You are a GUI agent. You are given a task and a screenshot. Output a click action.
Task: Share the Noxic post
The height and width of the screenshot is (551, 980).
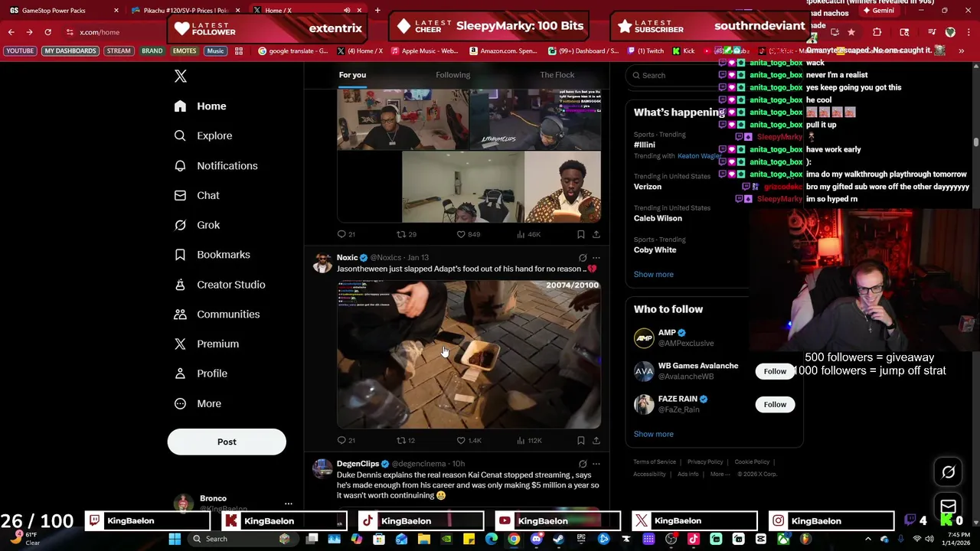point(596,441)
